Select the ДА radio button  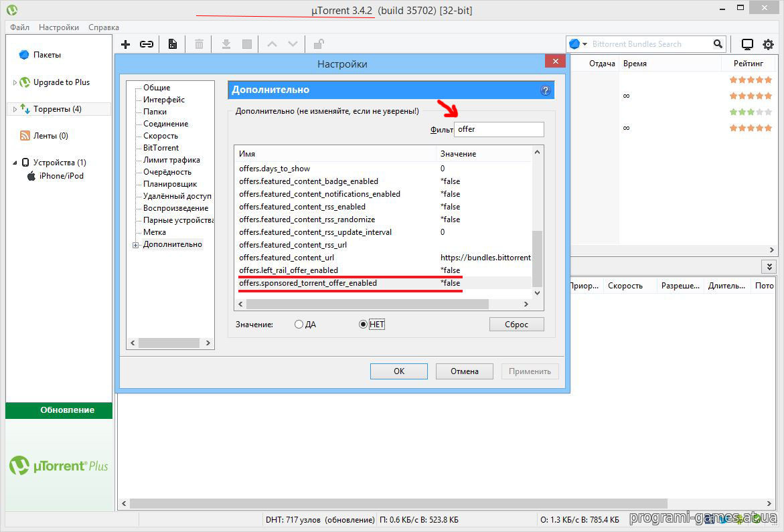tap(299, 325)
